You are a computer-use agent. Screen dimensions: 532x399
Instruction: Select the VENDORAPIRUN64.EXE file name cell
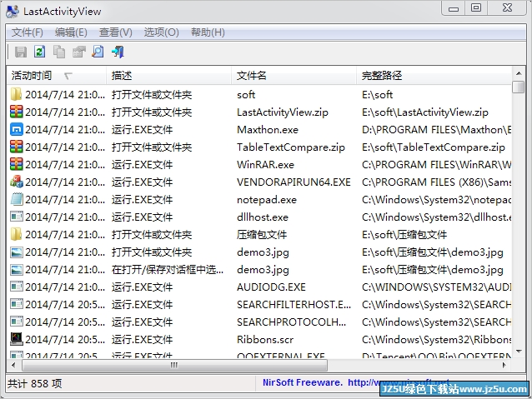tap(294, 182)
